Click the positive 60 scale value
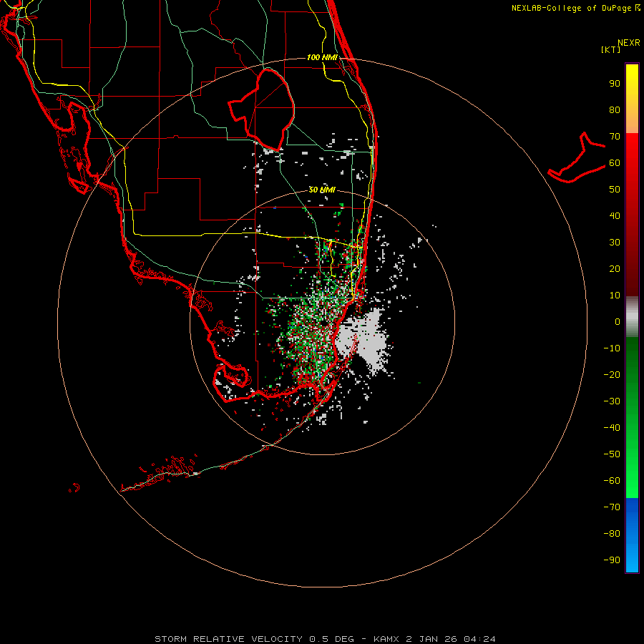This screenshot has height=644, width=644. pos(615,163)
